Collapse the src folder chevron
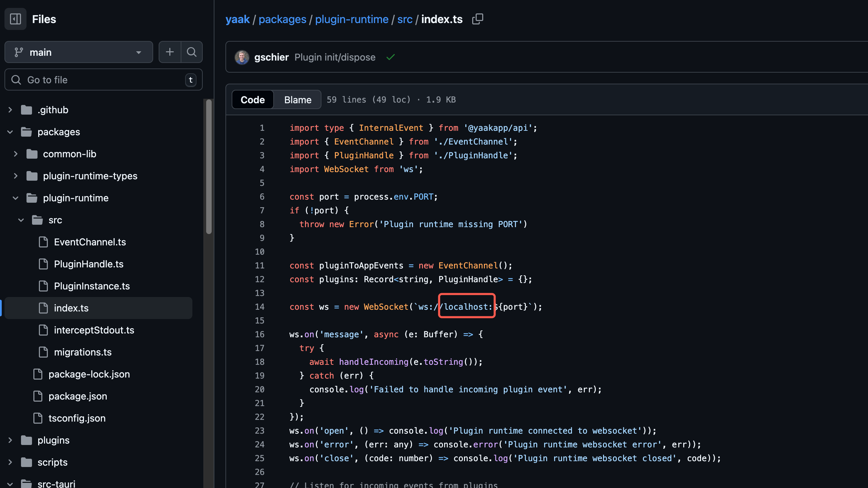Screen dimensions: 868x488 [x=21, y=220]
